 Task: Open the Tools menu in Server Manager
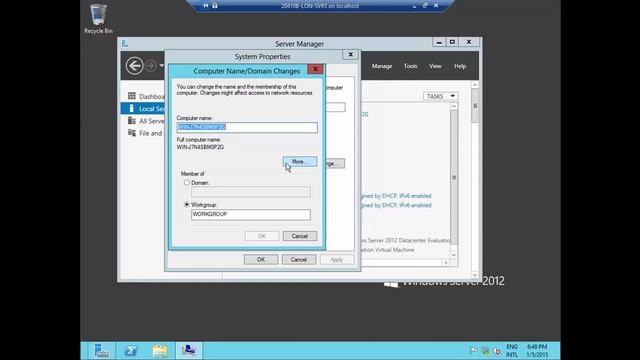[x=410, y=66]
